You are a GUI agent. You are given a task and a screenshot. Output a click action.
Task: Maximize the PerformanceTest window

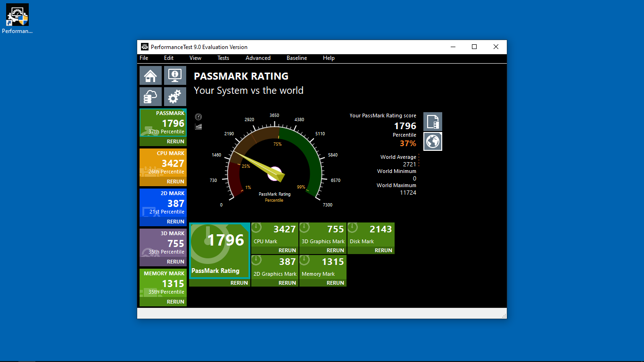click(x=474, y=47)
